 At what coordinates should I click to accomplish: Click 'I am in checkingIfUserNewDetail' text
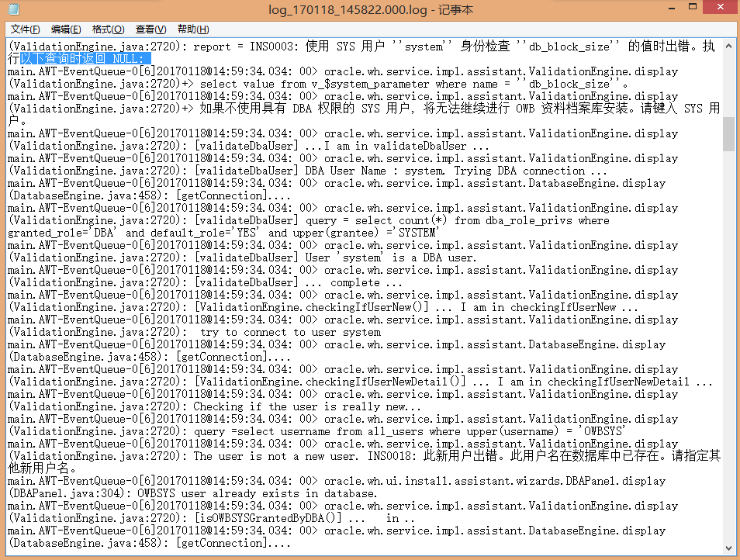pyautogui.click(x=593, y=382)
